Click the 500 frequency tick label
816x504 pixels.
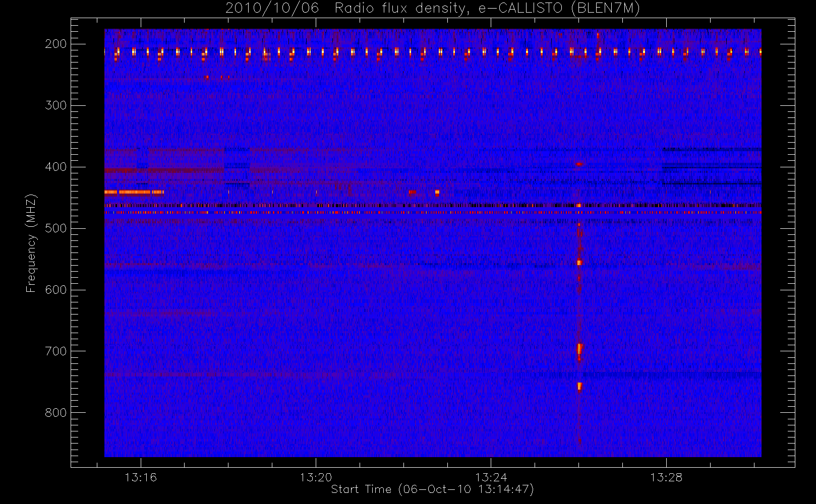coord(55,228)
